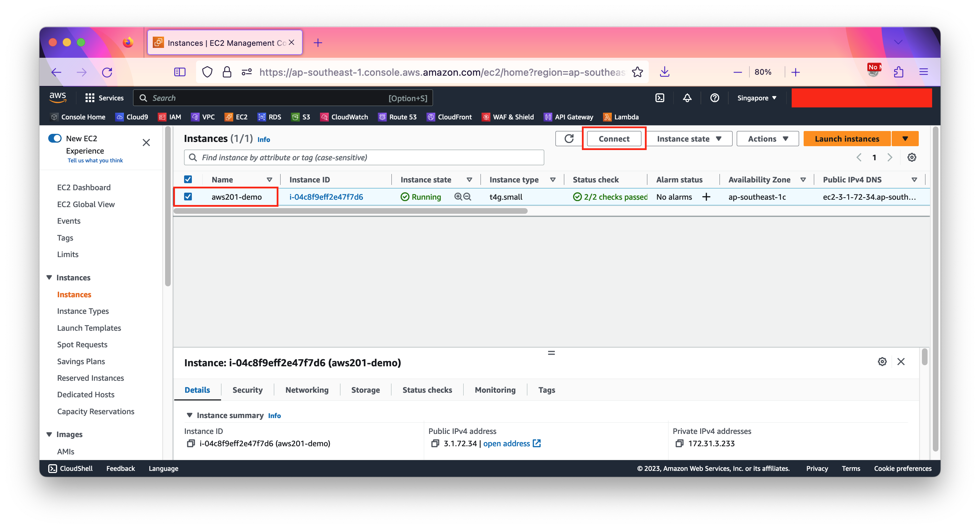The height and width of the screenshot is (529, 980).
Task: Open Launch Templates in sidebar
Action: click(x=89, y=328)
